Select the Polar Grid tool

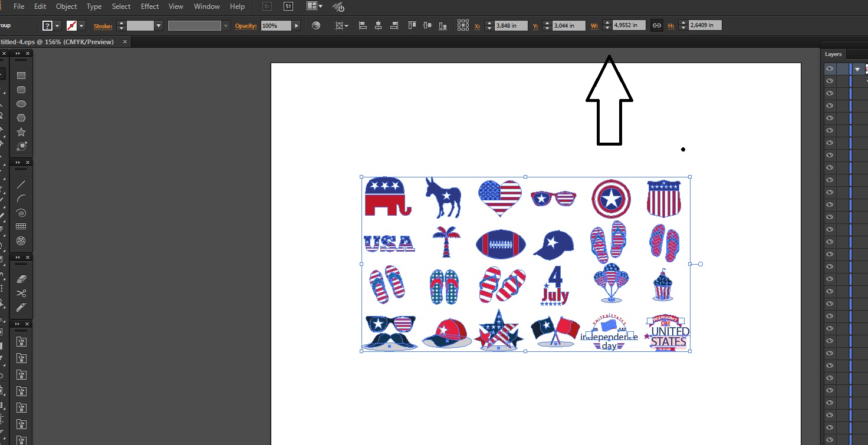[21, 241]
